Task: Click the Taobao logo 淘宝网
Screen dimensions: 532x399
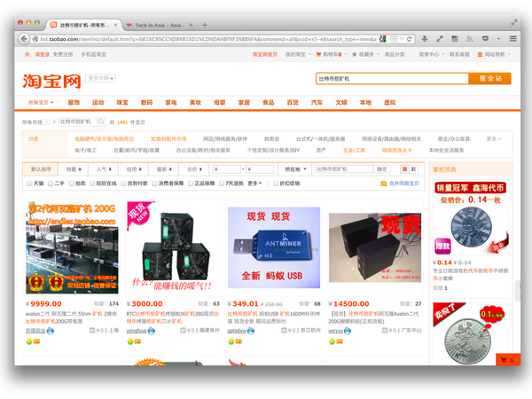Action: pyautogui.click(x=52, y=82)
